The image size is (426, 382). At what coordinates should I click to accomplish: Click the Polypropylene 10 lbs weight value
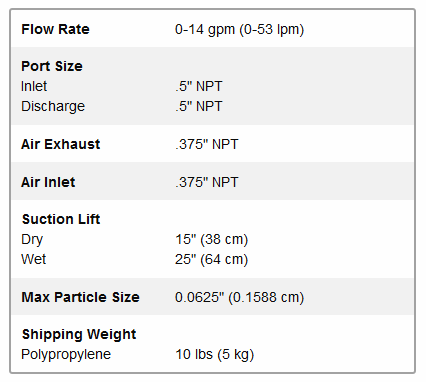(215, 355)
